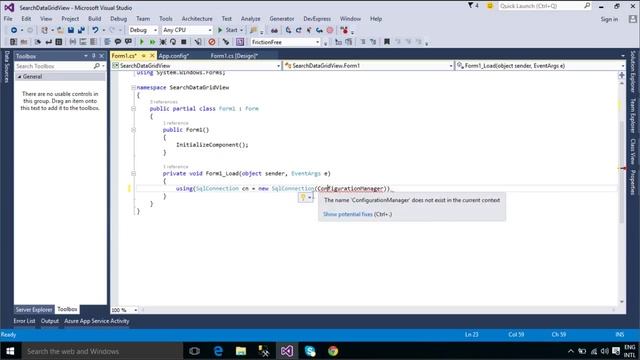The image size is (640, 360).
Task: Click the purple square toolbar icon
Action: pos(240,42)
